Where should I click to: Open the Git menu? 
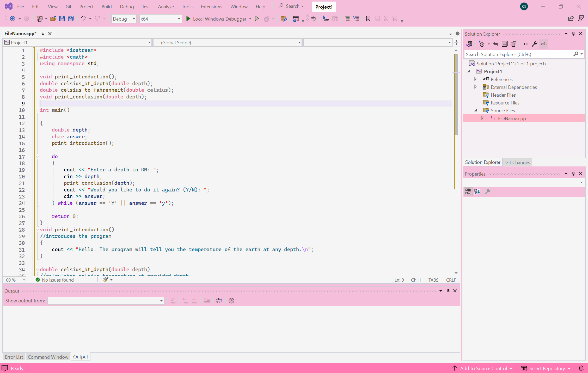(68, 7)
